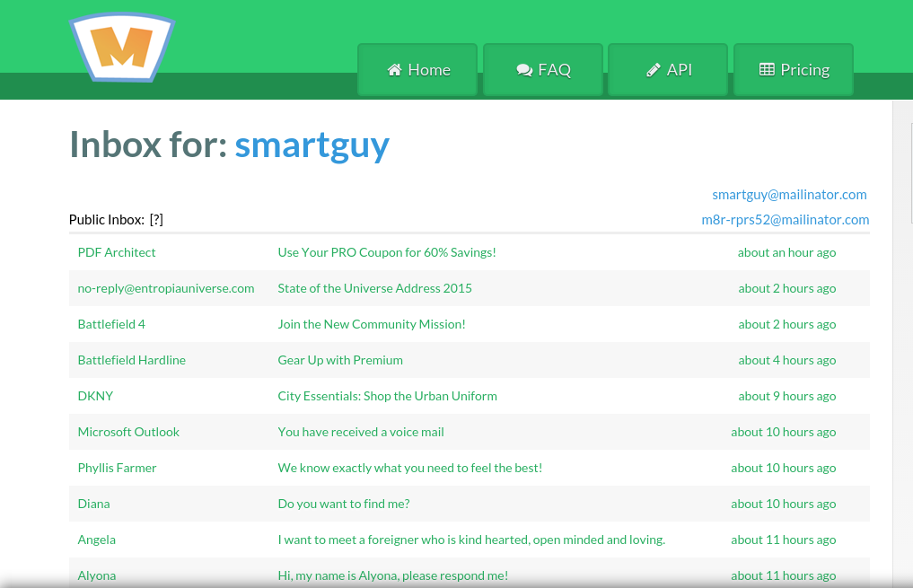Open PDF Architect PRO Coupon email
Viewport: 913px width, 588px height.
tap(470, 252)
